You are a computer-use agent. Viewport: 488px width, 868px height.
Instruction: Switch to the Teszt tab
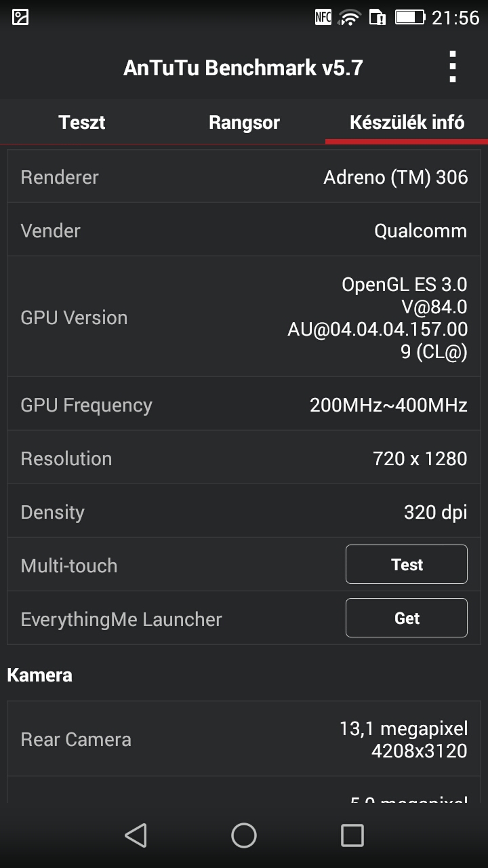(81, 123)
